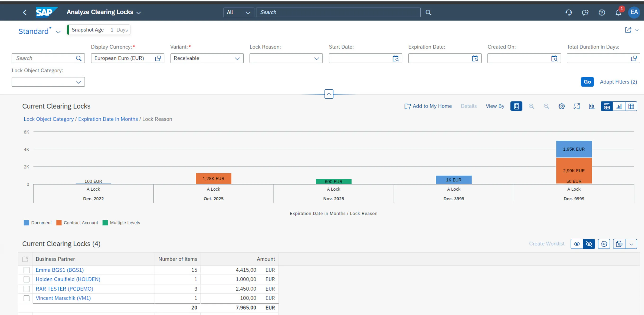Open the help question mark icon
Viewport: 644px width, 315px height.
[x=602, y=12]
